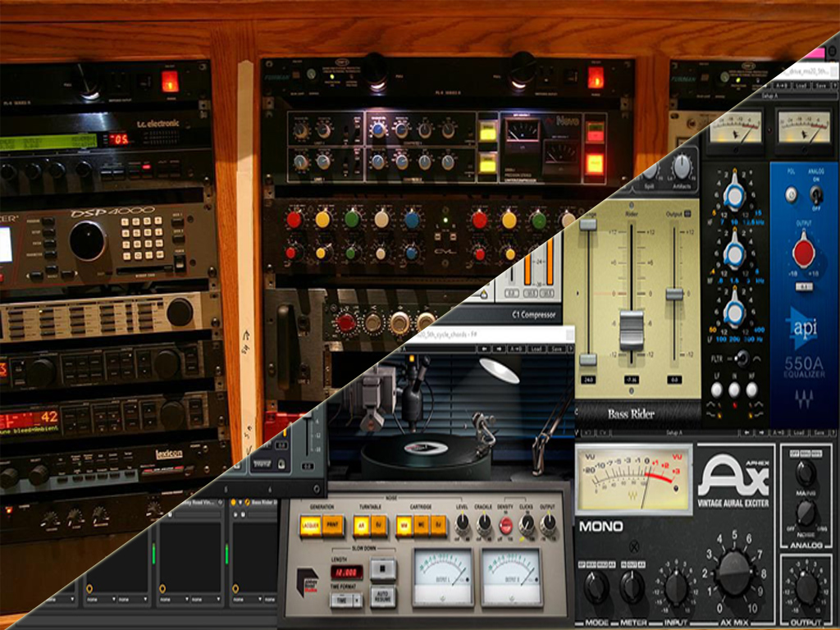Click Save in the Aphex toolbar
Viewport: 840px width, 630px height.
(x=819, y=432)
